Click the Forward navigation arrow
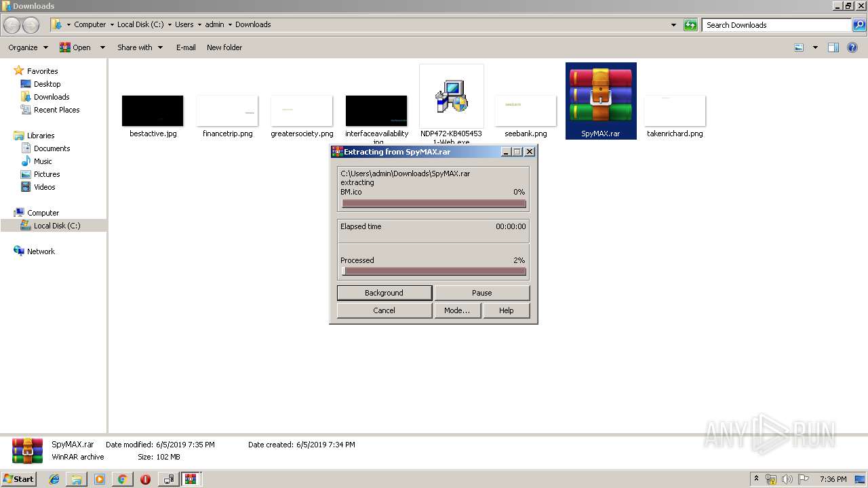The width and height of the screenshot is (868, 488). click(x=31, y=25)
